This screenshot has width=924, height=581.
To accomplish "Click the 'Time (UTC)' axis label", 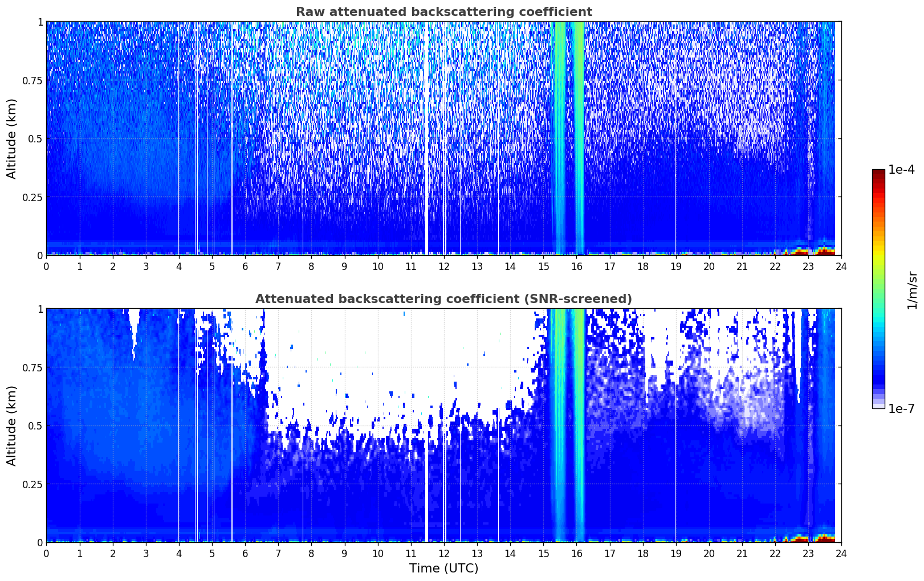I will [443, 568].
